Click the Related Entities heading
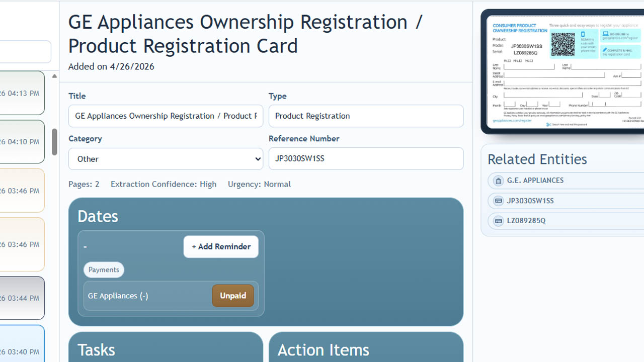The image size is (644, 362). coord(537,159)
